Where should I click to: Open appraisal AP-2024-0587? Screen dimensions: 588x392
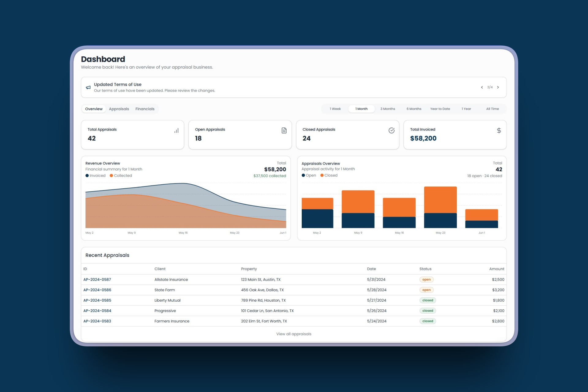tap(97, 279)
